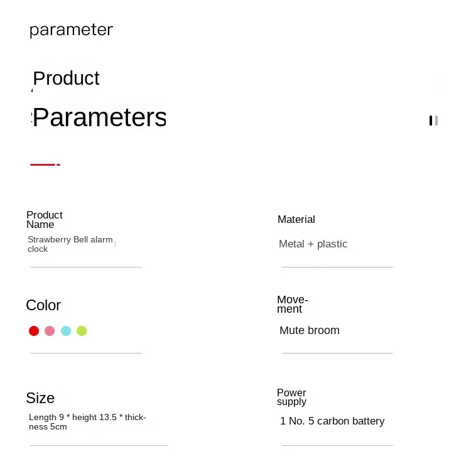Click the 'Size' label
This screenshot has height=476, width=471.
click(40, 398)
